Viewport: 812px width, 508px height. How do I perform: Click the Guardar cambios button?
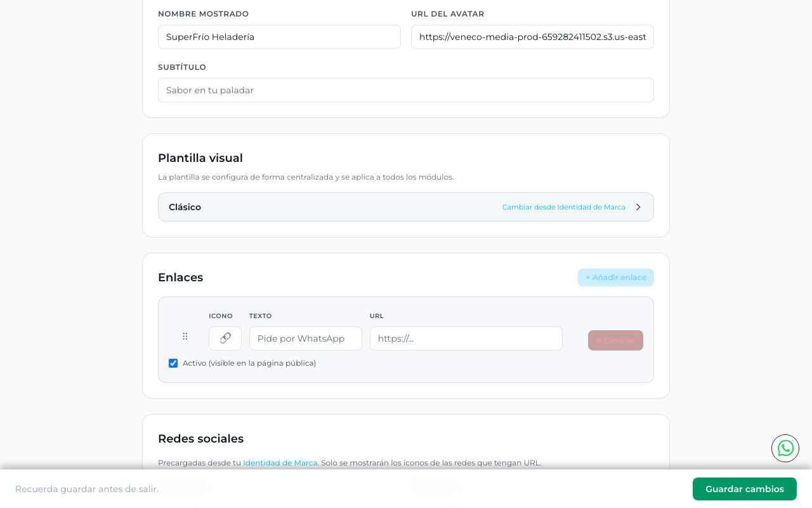[745, 489]
